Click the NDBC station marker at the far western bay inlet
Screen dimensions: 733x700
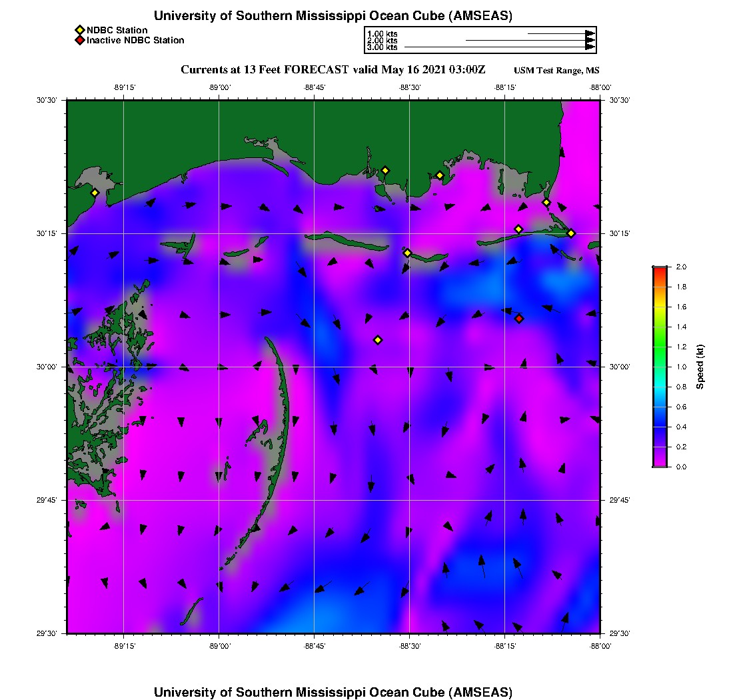click(x=95, y=193)
